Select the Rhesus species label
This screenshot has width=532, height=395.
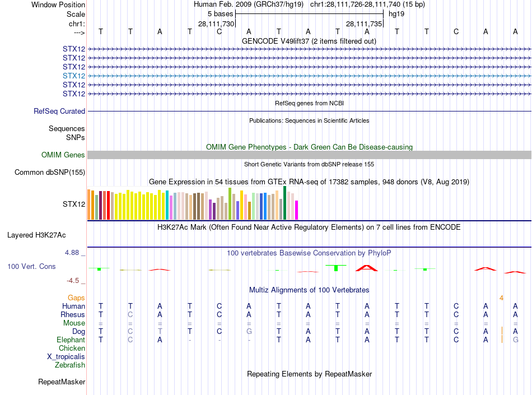pyautogui.click(x=73, y=314)
